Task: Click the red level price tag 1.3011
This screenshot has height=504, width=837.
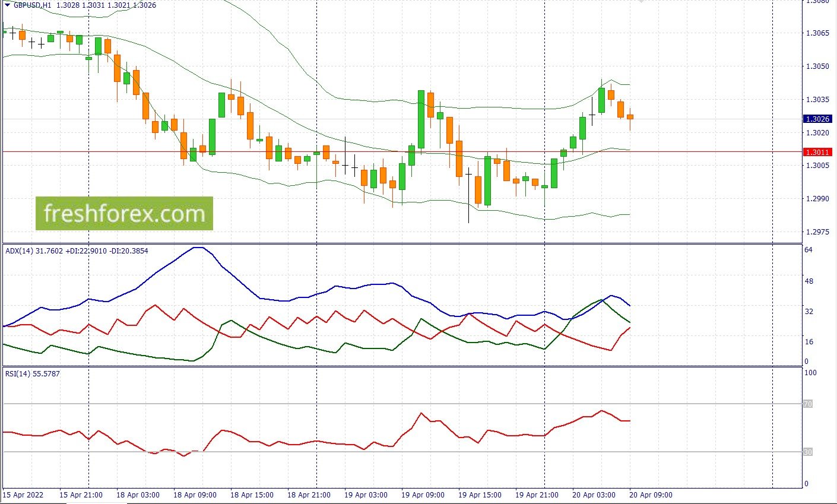Action: (x=817, y=152)
